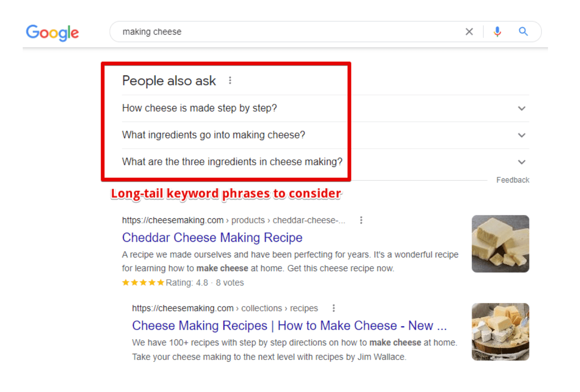The image size is (580, 392).
Task: Open the Cheddar Cheese Making Recipe link
Action: pos(212,238)
